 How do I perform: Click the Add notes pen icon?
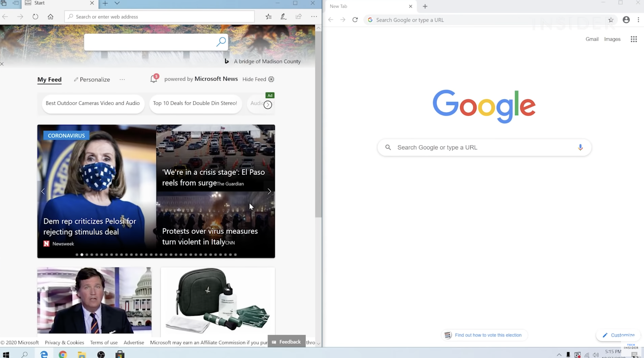[x=283, y=17]
